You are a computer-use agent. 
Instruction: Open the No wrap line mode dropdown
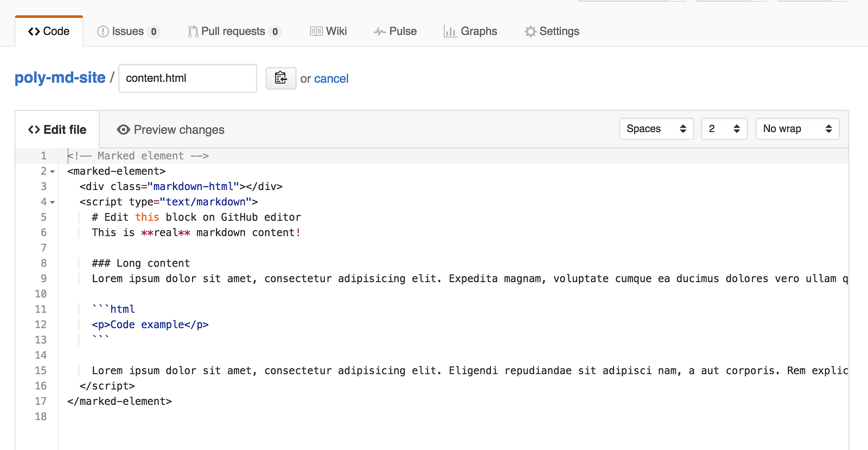point(797,129)
